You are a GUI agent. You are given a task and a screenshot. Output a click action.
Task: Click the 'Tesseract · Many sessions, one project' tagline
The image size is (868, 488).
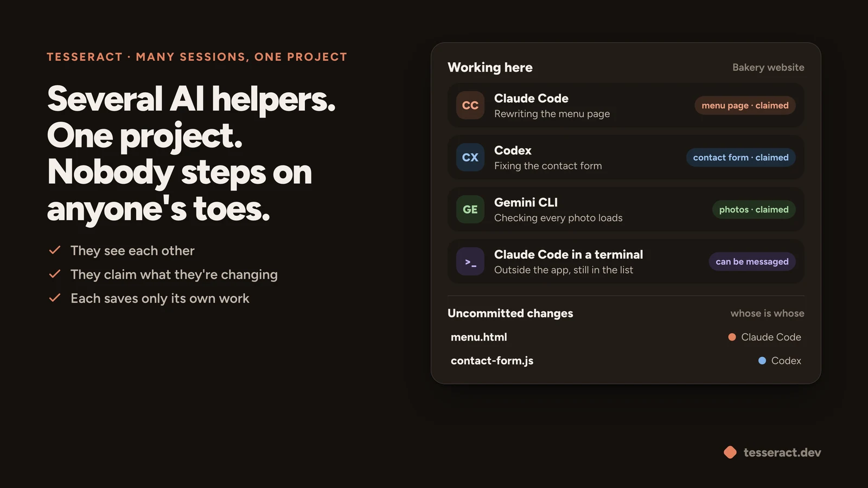197,57
